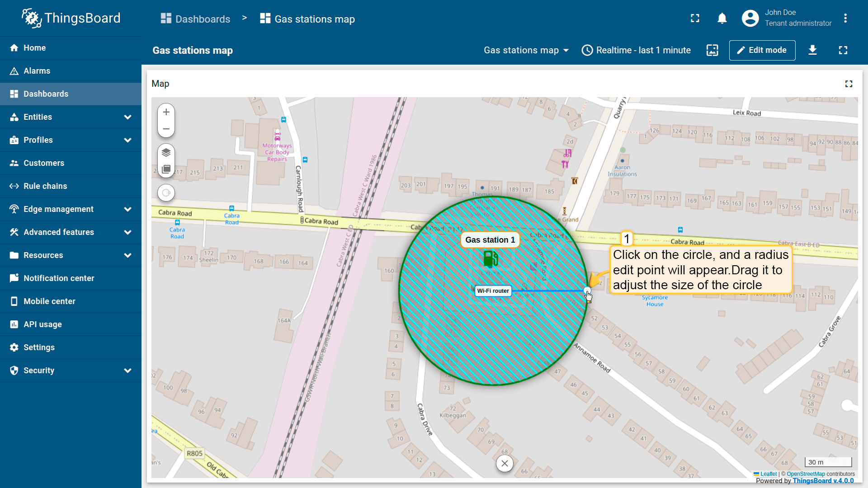Screen dimensions: 868x488
Task: Click the circle radius edit handle
Action: (587, 291)
